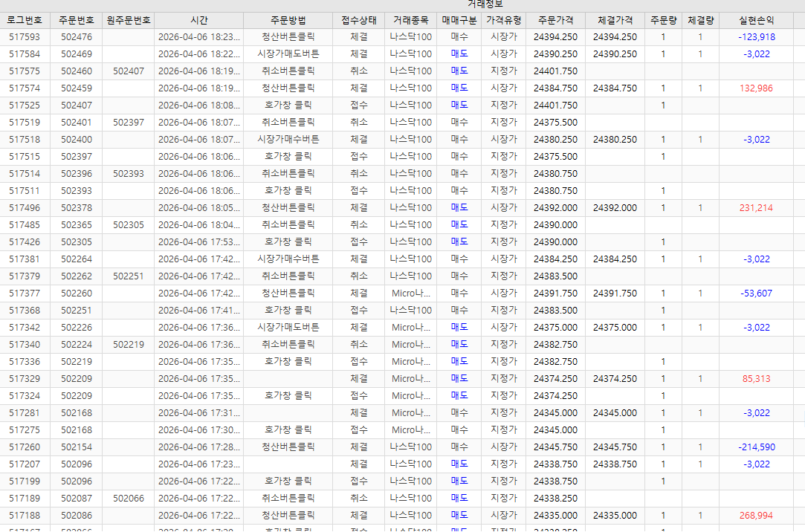Click original order number 502397
805x532 pixels.
[129, 122]
